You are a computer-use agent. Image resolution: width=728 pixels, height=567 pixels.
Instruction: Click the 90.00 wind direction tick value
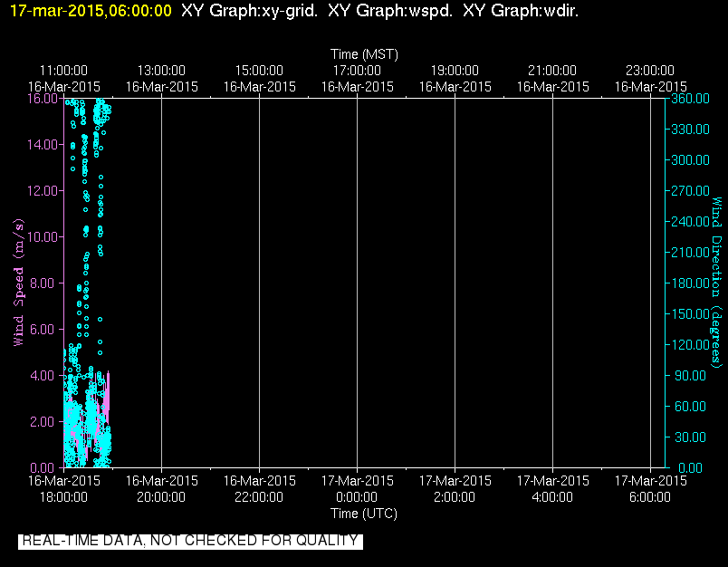pyautogui.click(x=690, y=375)
